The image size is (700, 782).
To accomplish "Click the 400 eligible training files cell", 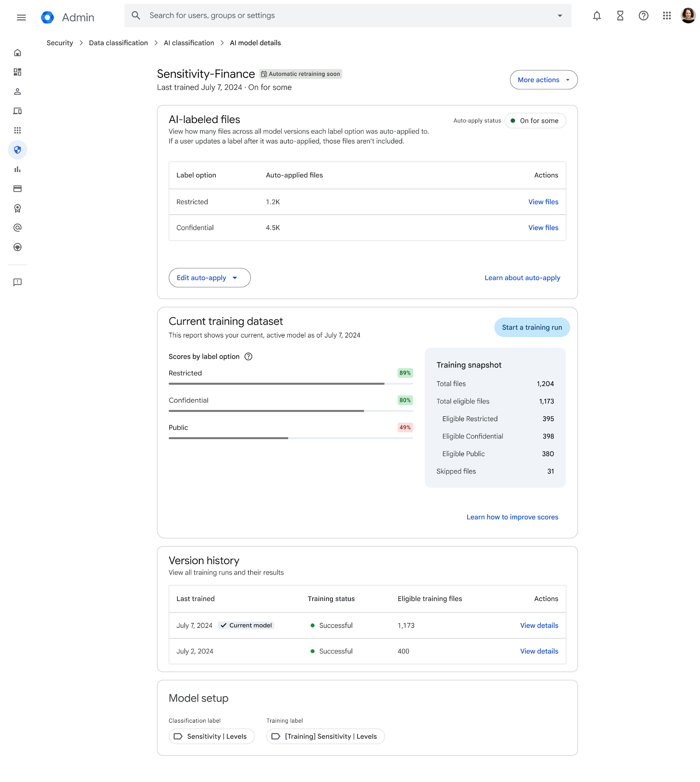I will 403,652.
